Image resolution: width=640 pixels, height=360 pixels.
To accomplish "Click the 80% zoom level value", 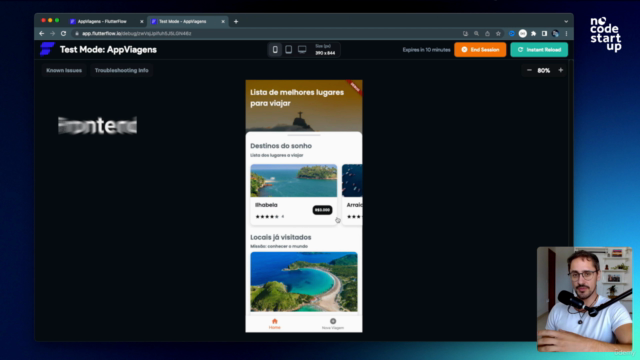I will [544, 71].
